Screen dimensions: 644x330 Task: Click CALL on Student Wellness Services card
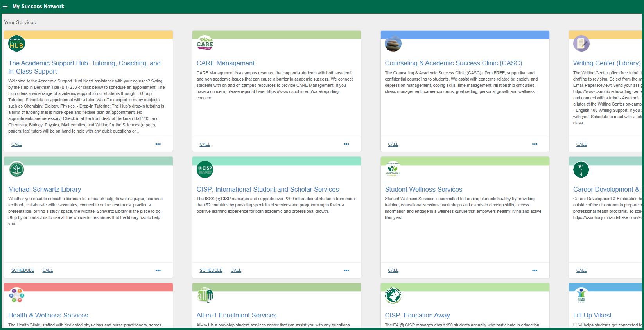(393, 270)
